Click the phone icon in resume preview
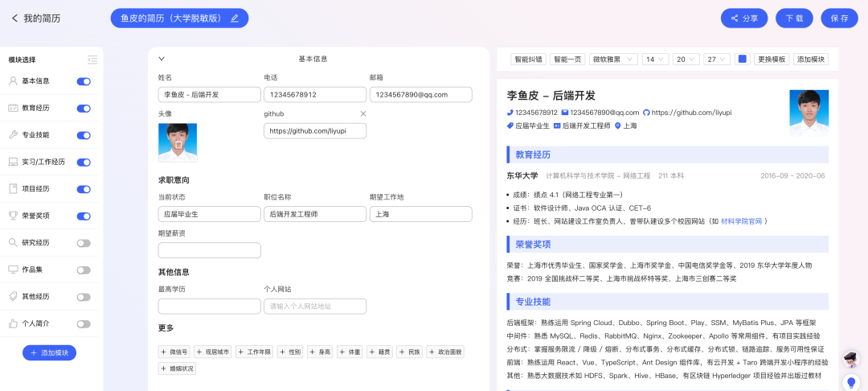This screenshot has height=391, width=868. click(510, 113)
